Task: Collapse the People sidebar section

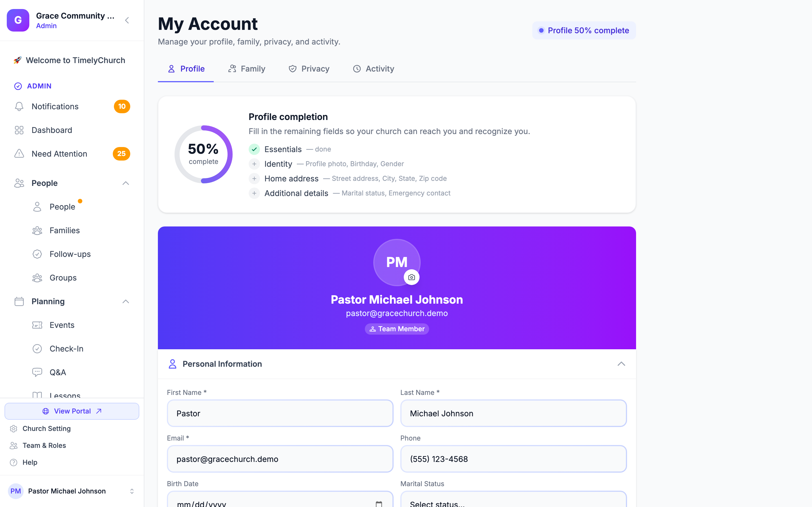Action: click(125, 183)
